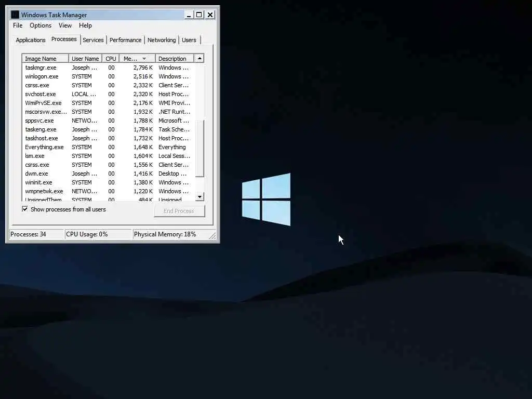Click the resize grip in status bar corner
Viewport: 532px width, 399px height.
point(212,236)
